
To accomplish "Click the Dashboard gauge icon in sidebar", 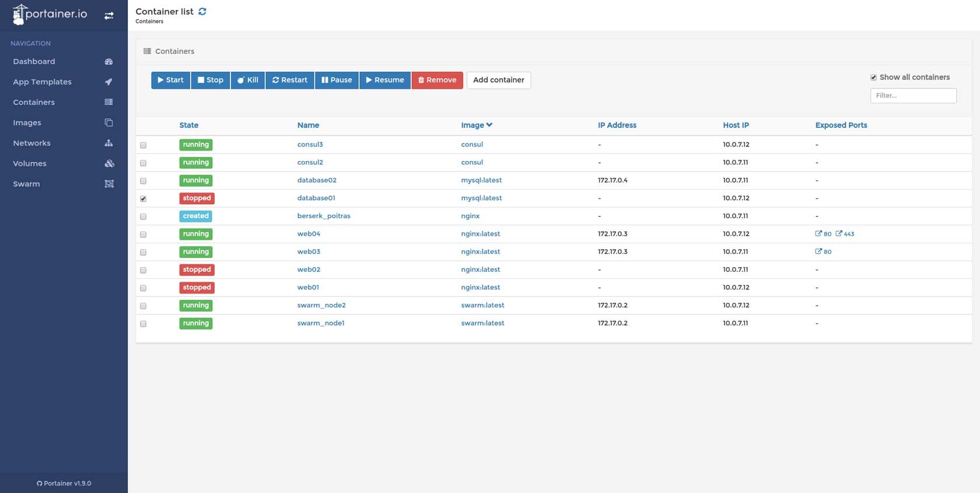I will 108,61.
